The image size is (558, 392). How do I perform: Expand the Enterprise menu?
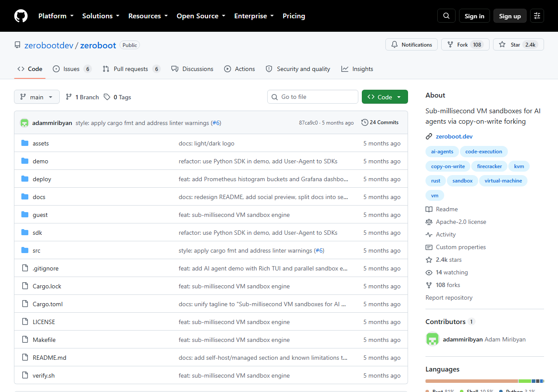pos(254,16)
